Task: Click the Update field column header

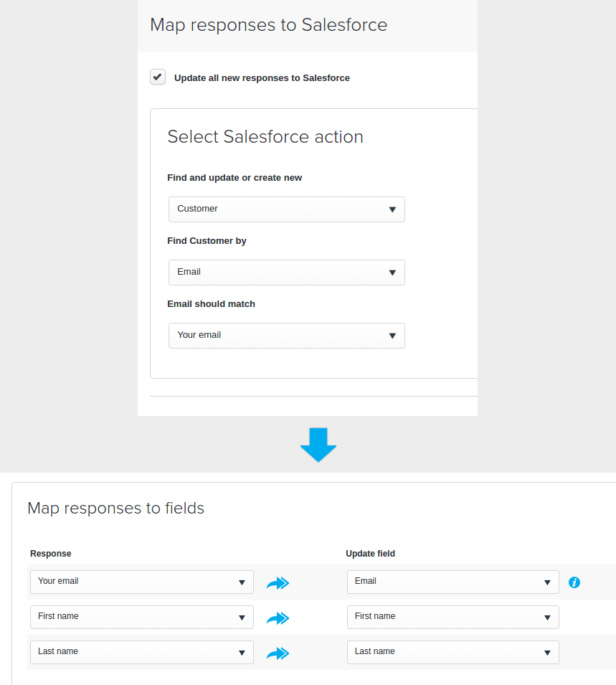Action: coord(371,554)
